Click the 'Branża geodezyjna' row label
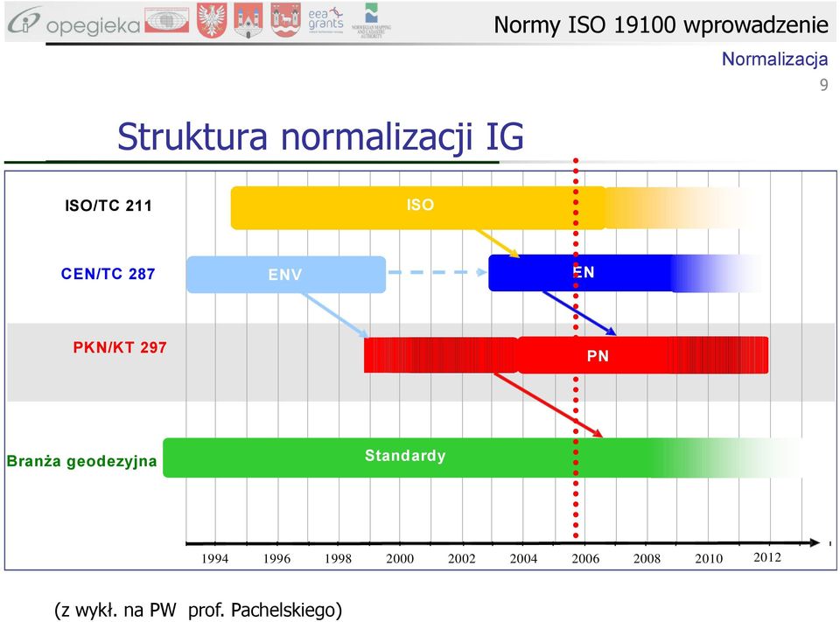The height and width of the screenshot is (622, 840). [81, 461]
